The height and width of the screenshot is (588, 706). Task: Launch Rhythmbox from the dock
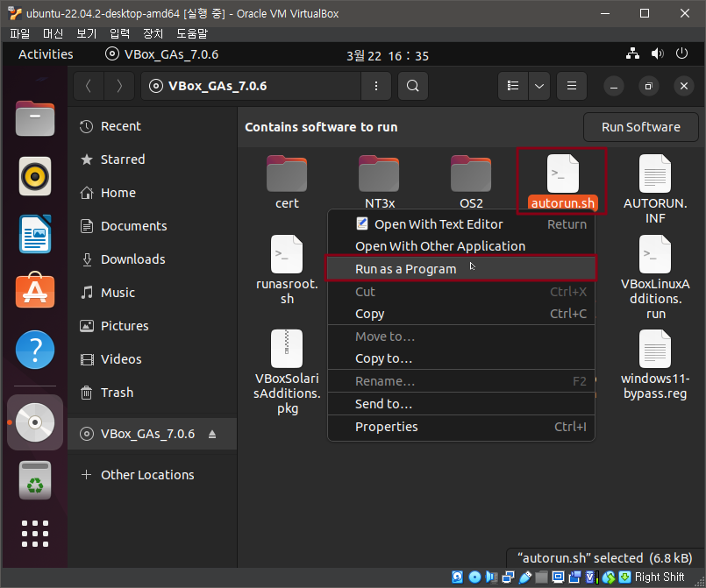click(x=35, y=176)
